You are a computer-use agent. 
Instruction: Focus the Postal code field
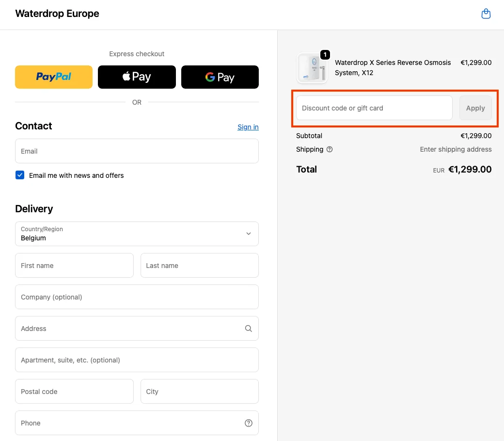pyautogui.click(x=74, y=392)
